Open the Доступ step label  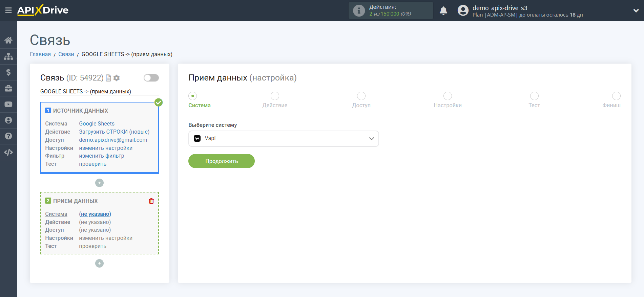tap(361, 106)
